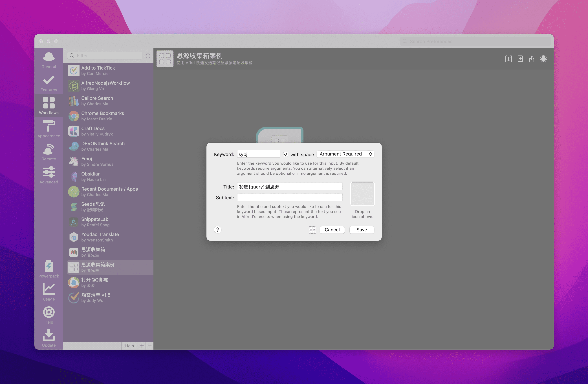The image size is (588, 384).
Task: Click the icon drop well
Action: pyautogui.click(x=362, y=194)
